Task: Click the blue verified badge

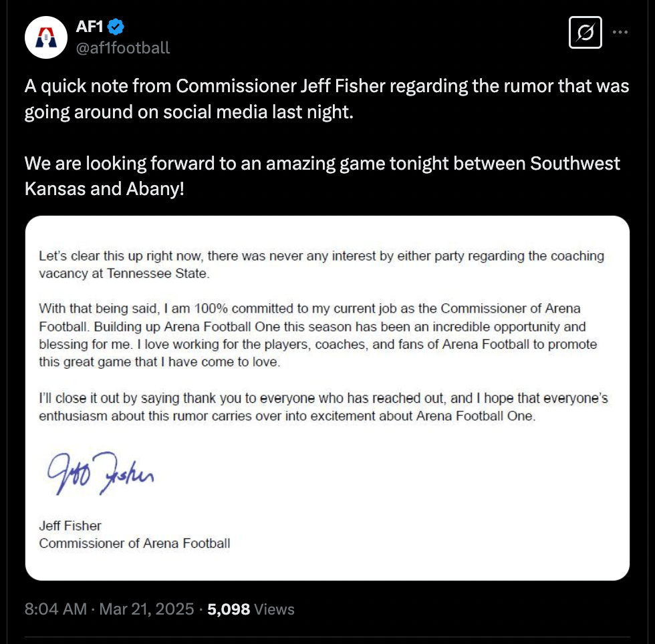Action: pyautogui.click(x=116, y=27)
